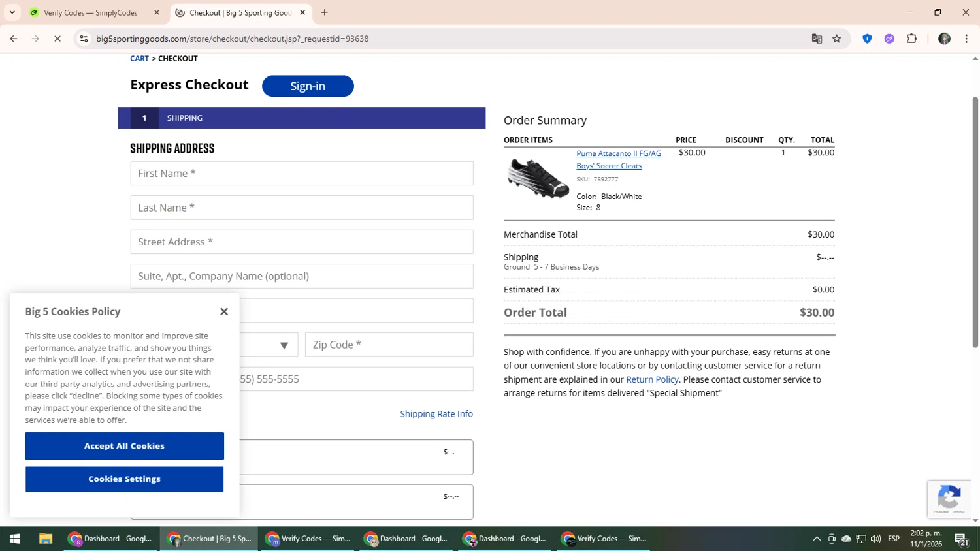980x551 pixels.
Task: Focus the First Name field
Action: 302,174
